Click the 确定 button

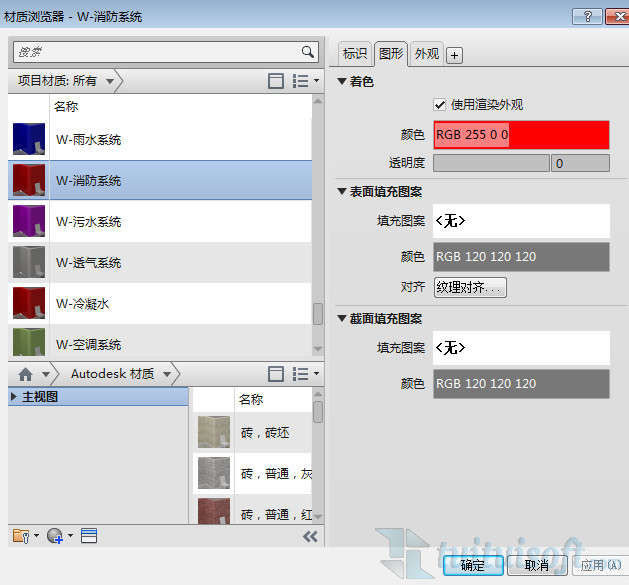(473, 565)
